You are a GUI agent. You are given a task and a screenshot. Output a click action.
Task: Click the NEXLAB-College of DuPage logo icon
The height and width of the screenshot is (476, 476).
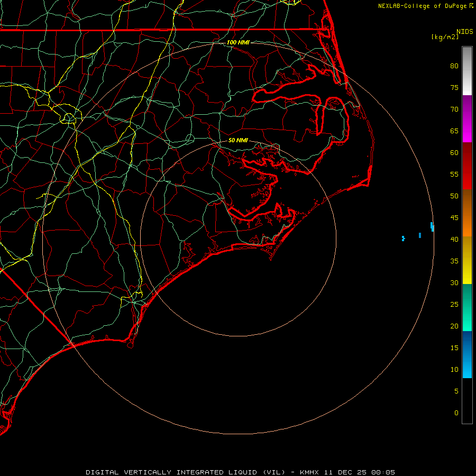click(x=471, y=6)
